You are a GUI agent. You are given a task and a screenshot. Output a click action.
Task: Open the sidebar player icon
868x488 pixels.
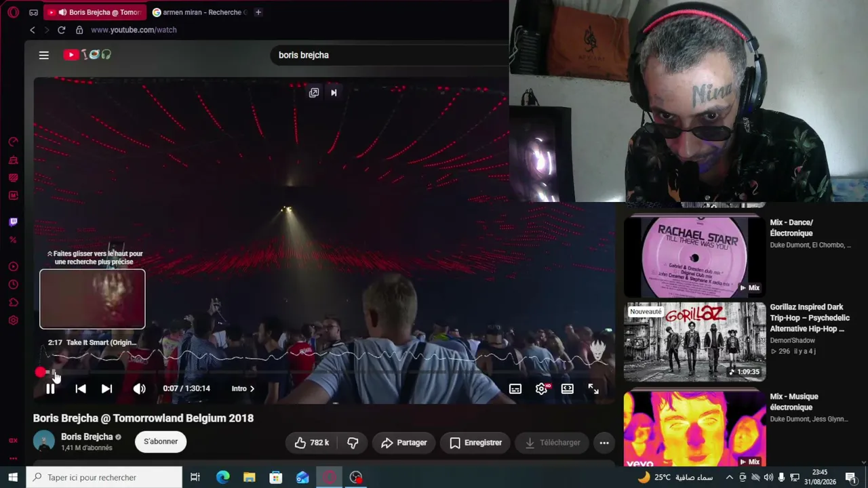[x=13, y=266]
